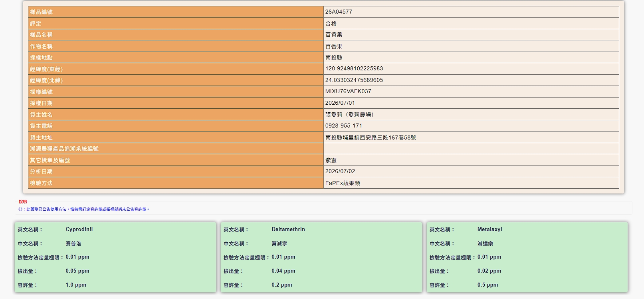Select the 合格 evaluation result cell
Viewport: 644px width, 299px height.
471,23
